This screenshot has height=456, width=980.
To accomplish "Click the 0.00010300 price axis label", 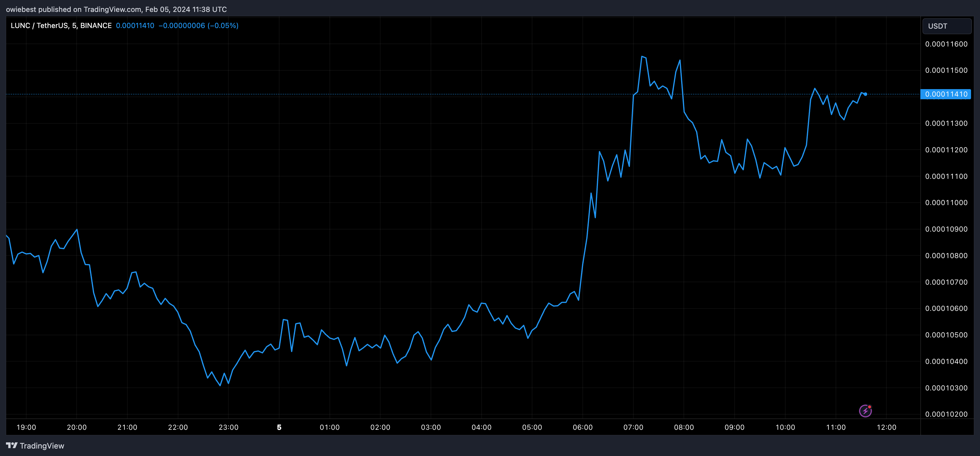I will coord(946,387).
